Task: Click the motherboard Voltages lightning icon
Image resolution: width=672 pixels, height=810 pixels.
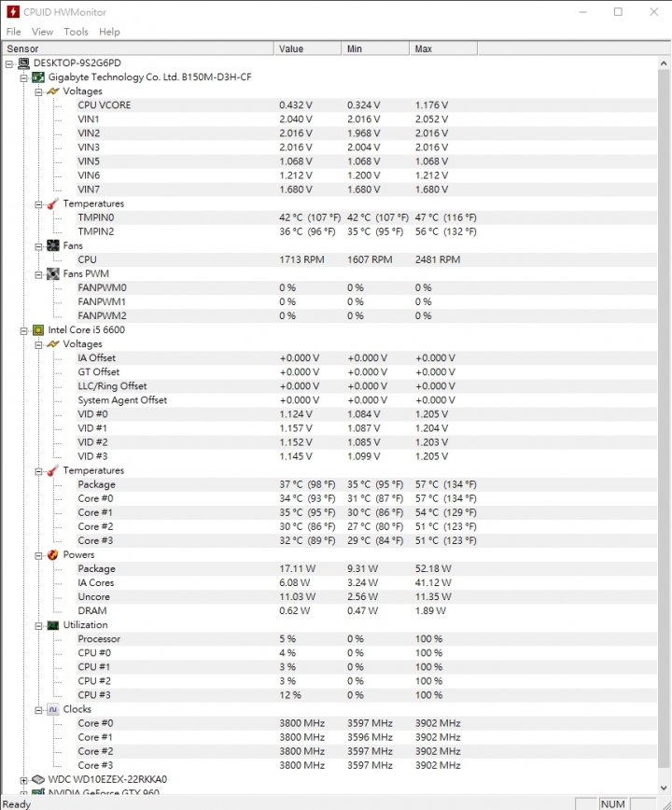Action: [52, 91]
